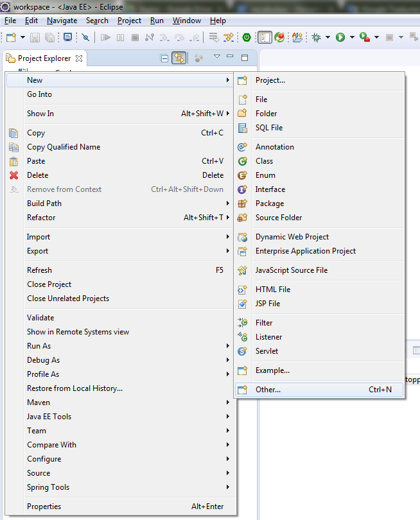Expand the Run As submenu
Screen dimensions: 420x520
pos(120,346)
